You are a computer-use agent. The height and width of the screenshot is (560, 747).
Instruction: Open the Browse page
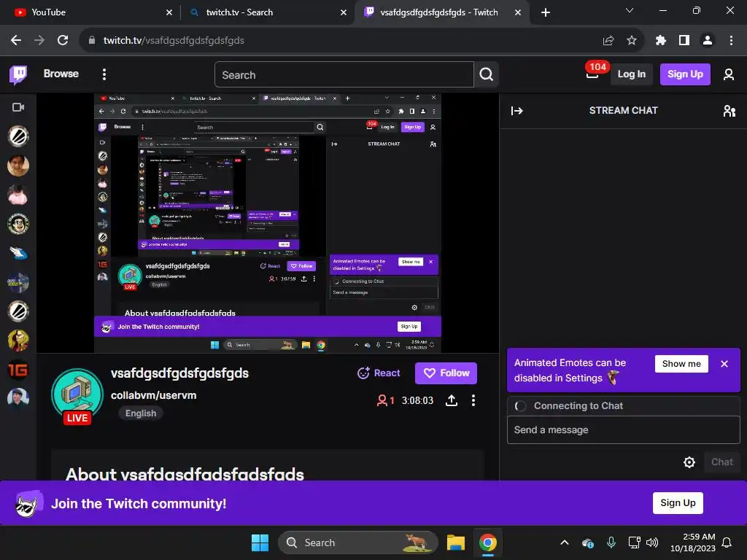[x=61, y=74]
